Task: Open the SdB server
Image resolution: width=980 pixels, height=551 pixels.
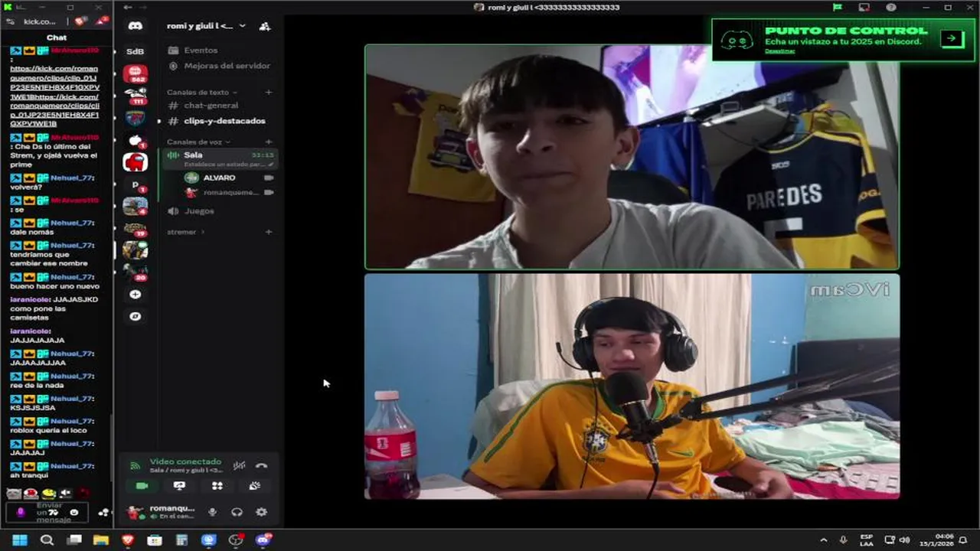Action: [x=135, y=51]
